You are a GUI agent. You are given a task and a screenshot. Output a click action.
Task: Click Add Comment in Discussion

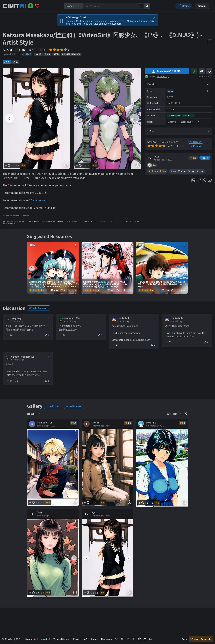39,308
